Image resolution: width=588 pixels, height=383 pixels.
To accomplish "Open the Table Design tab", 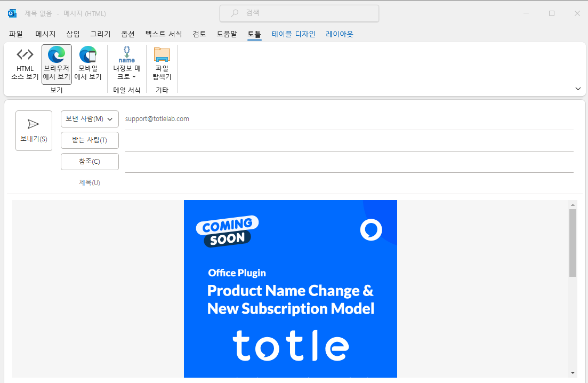I will point(293,34).
